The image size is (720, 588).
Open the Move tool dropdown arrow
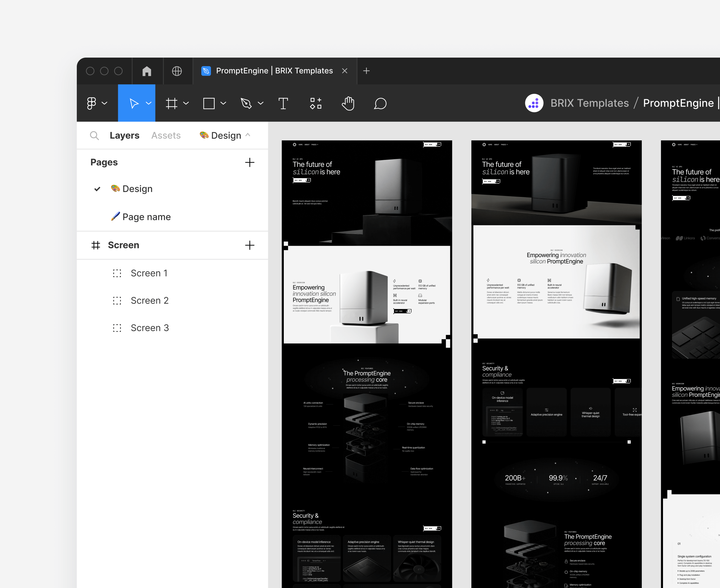tap(148, 103)
